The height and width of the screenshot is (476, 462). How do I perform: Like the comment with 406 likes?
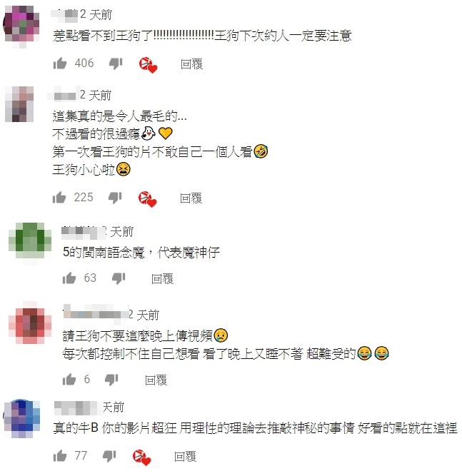pos(59,64)
